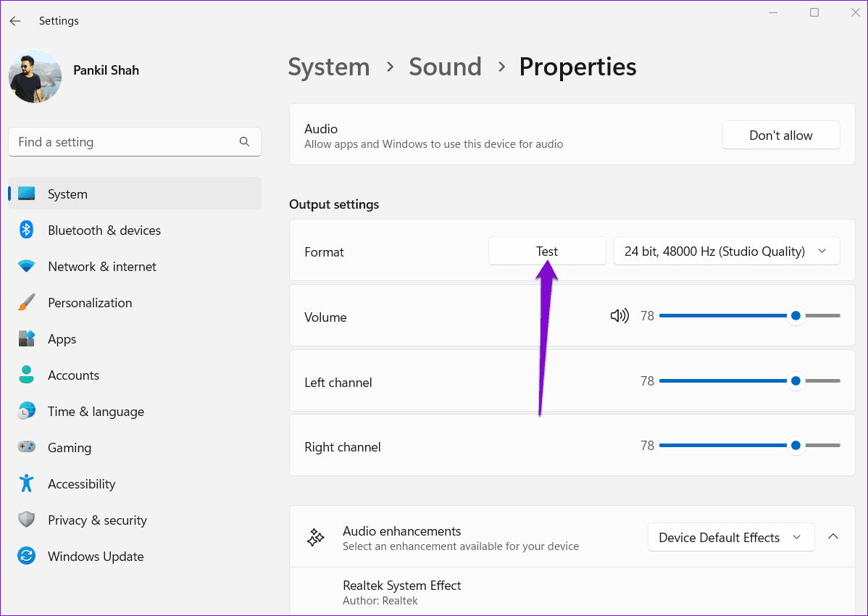This screenshot has width=868, height=616.
Task: Go to Sound in the breadcrumb
Action: pyautogui.click(x=445, y=67)
